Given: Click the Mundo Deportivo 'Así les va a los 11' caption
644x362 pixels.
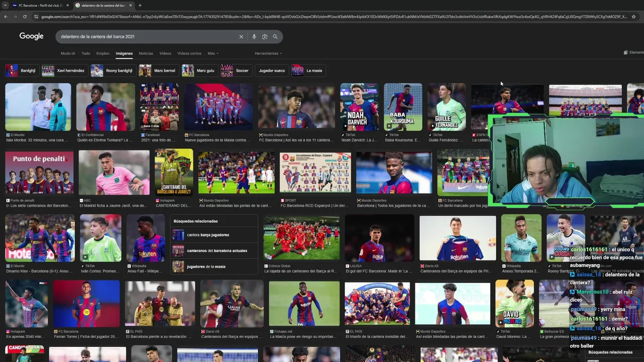Looking at the screenshot, I should [295, 140].
